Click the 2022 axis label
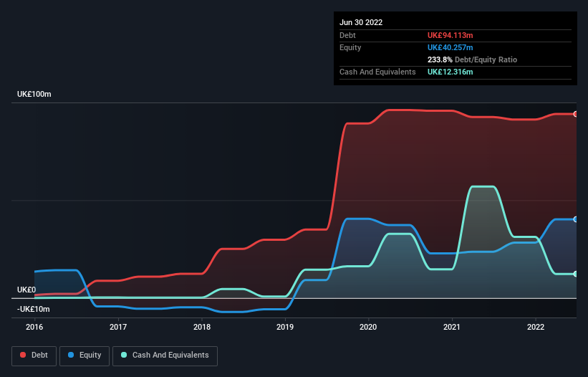The image size is (588, 377). pyautogui.click(x=536, y=327)
